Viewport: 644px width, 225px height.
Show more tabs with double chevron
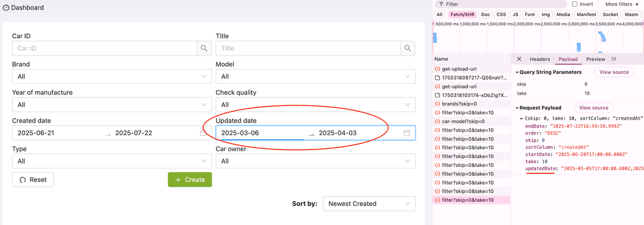[x=614, y=59]
